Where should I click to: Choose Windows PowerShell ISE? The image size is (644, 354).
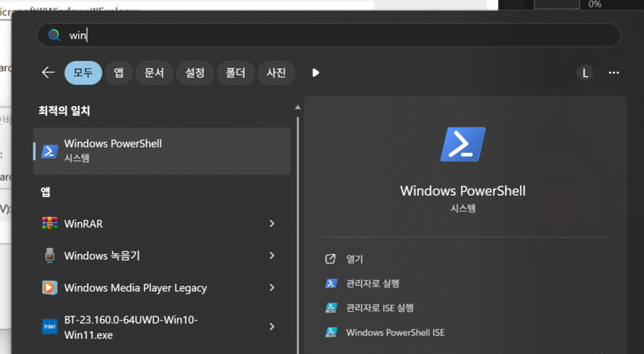(395, 332)
